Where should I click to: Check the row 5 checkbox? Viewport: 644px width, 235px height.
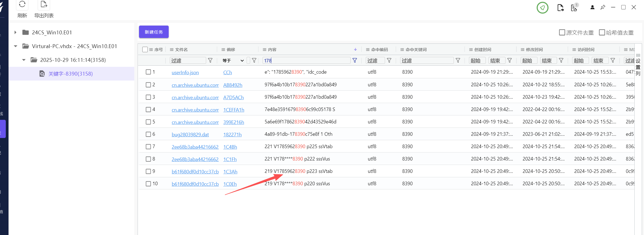tap(148, 122)
